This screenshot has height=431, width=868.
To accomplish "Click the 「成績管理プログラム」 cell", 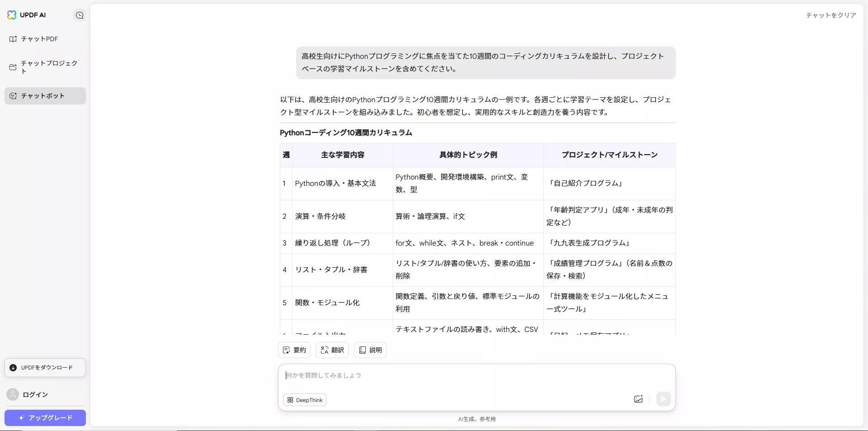I will tap(609, 270).
